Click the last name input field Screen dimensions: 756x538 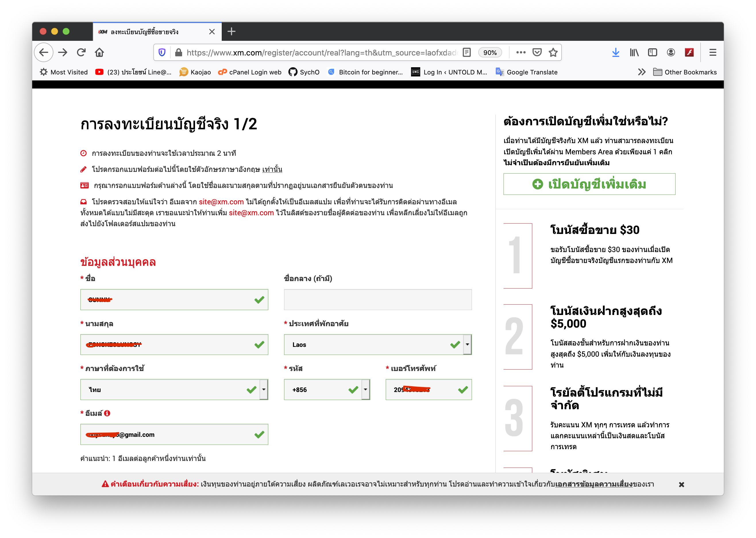[174, 345]
